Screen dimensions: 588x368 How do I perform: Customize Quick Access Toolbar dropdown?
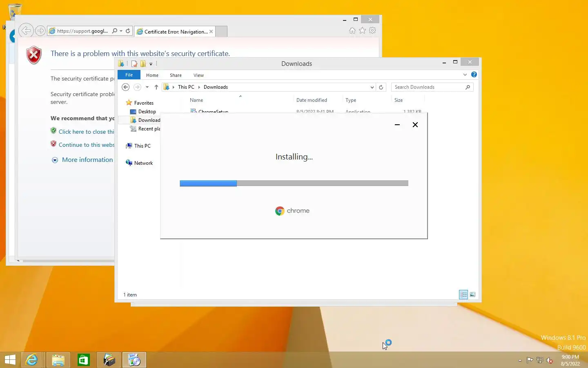point(151,64)
